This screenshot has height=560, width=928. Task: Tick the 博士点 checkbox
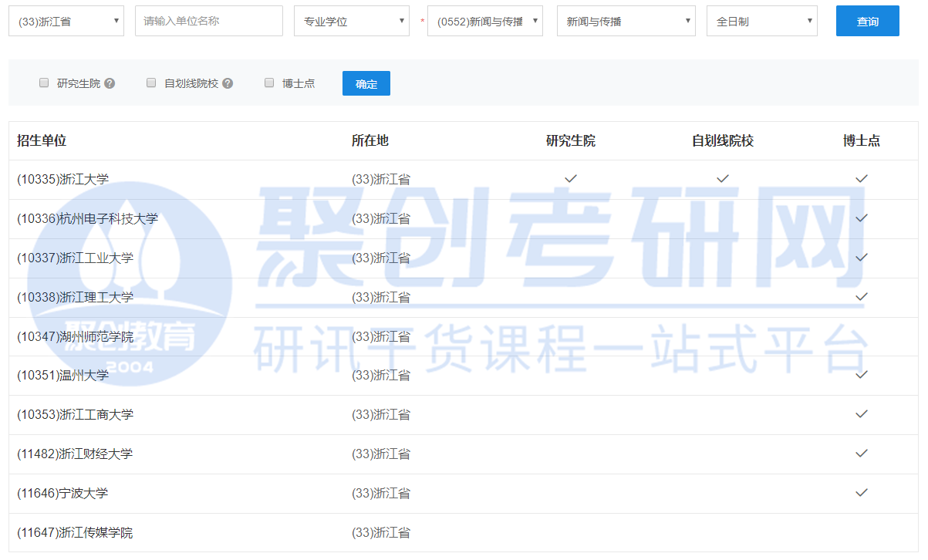click(x=269, y=83)
